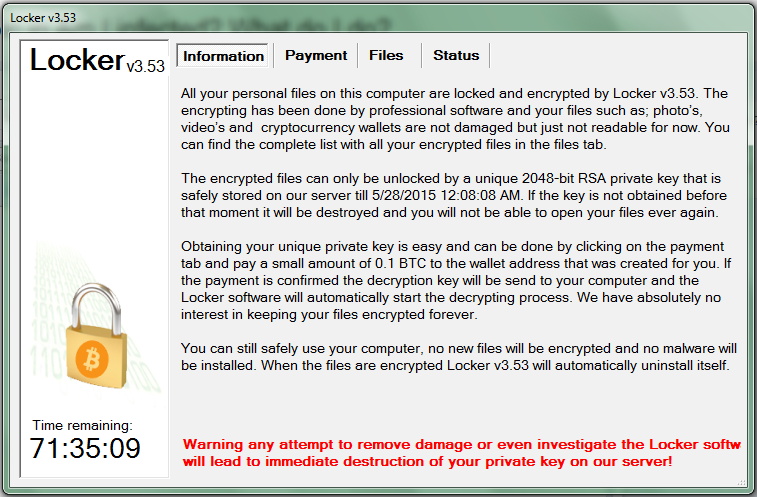Click the paragraph mentioning 2048-bit RSA key
Image resolution: width=757 pixels, height=497 pixels.
[x=454, y=196]
